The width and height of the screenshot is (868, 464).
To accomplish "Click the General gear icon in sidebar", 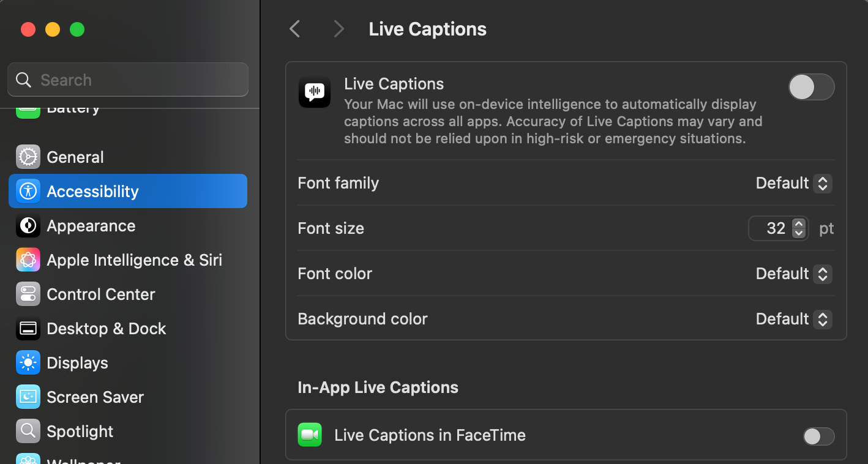I will pos(28,157).
